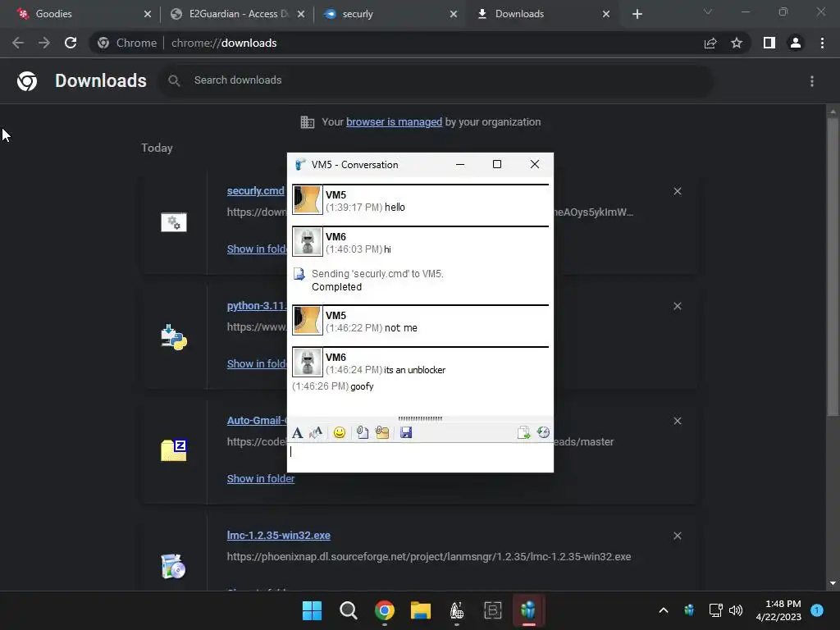
Task: Remove the Auto-Gmail download entry
Action: point(678,421)
